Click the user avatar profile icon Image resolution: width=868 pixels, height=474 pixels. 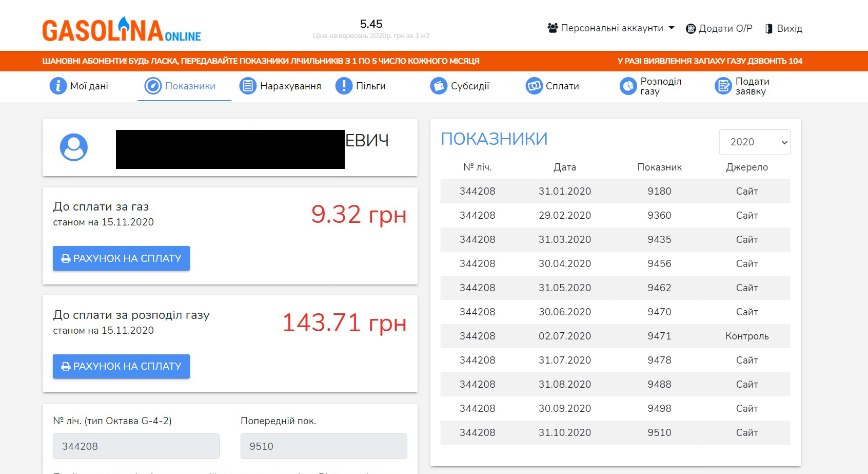pyautogui.click(x=74, y=148)
